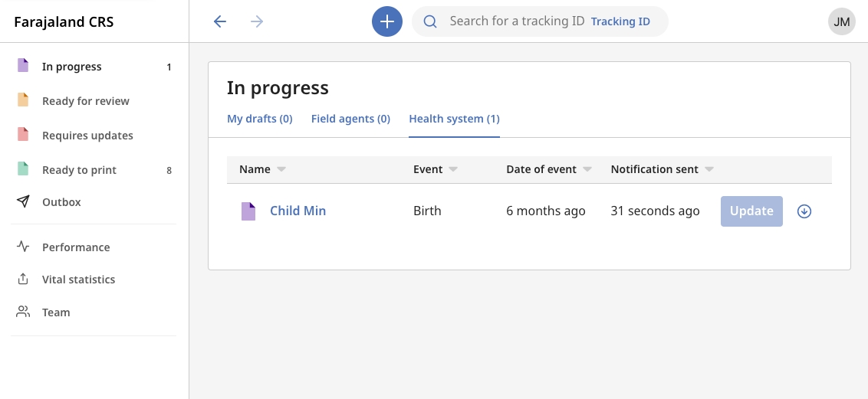Sort by the Event column arrow
Screen dimensions: 868x399
point(453,169)
